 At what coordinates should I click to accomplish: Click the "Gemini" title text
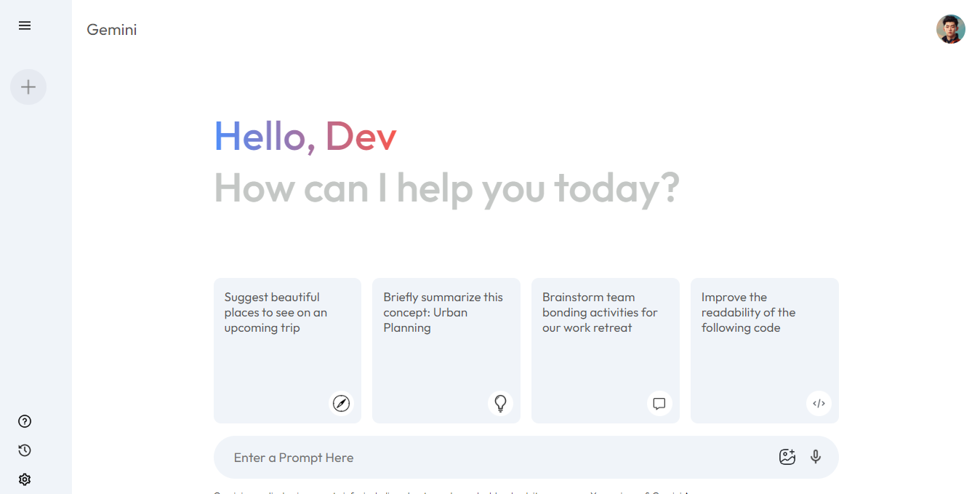click(112, 30)
